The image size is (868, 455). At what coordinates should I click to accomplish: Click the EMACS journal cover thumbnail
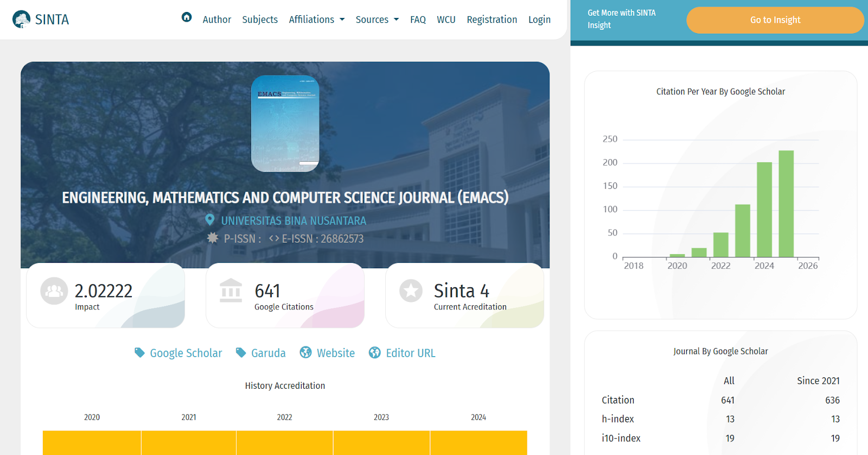285,124
